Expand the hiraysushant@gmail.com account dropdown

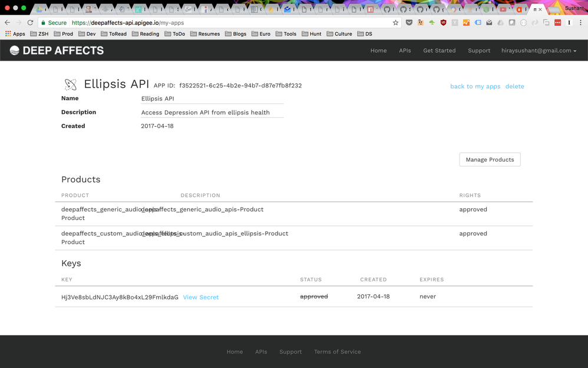coord(539,50)
